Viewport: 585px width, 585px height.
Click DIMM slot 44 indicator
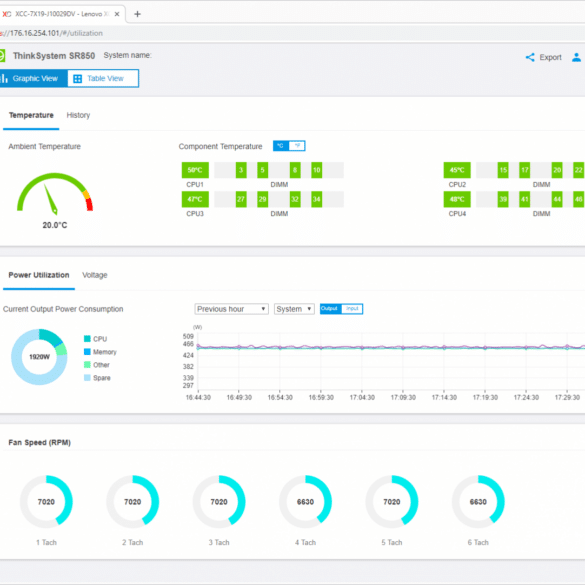[557, 199]
